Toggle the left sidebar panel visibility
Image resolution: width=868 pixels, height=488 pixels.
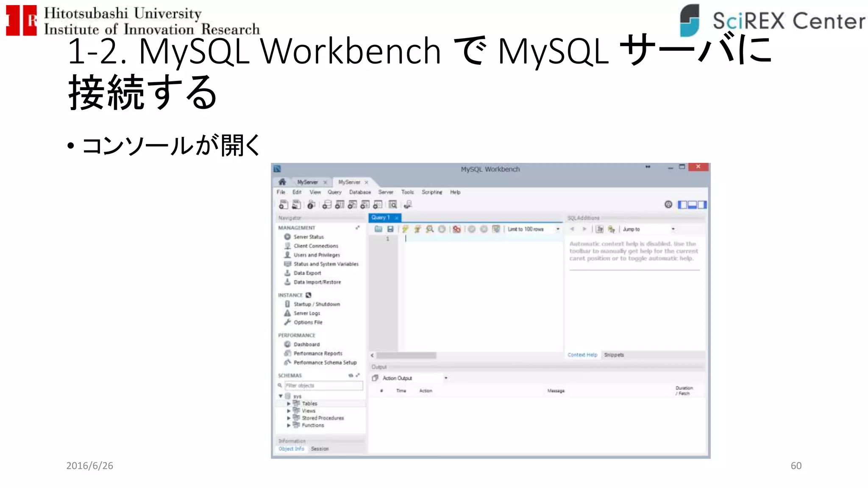682,205
